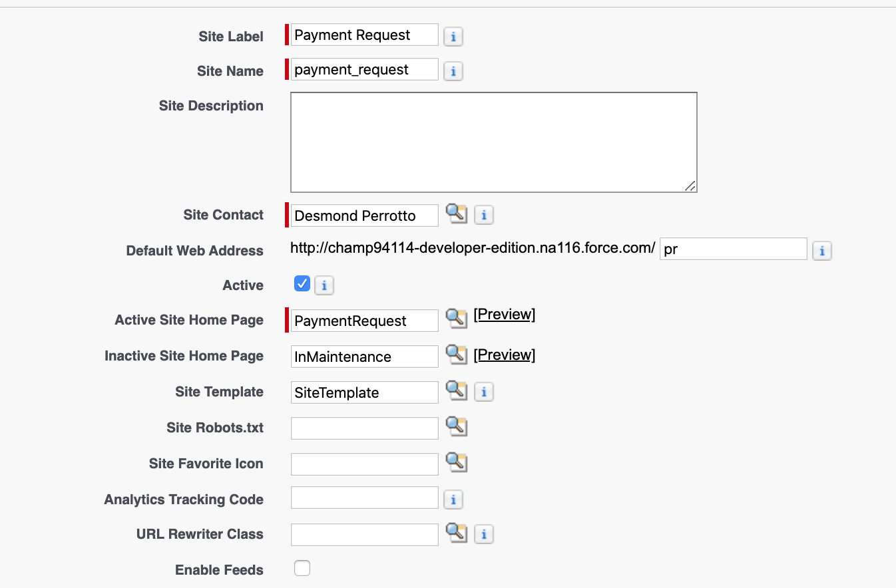Click inside the Site Description text area
Screen dimensions: 896x588
[493, 141]
